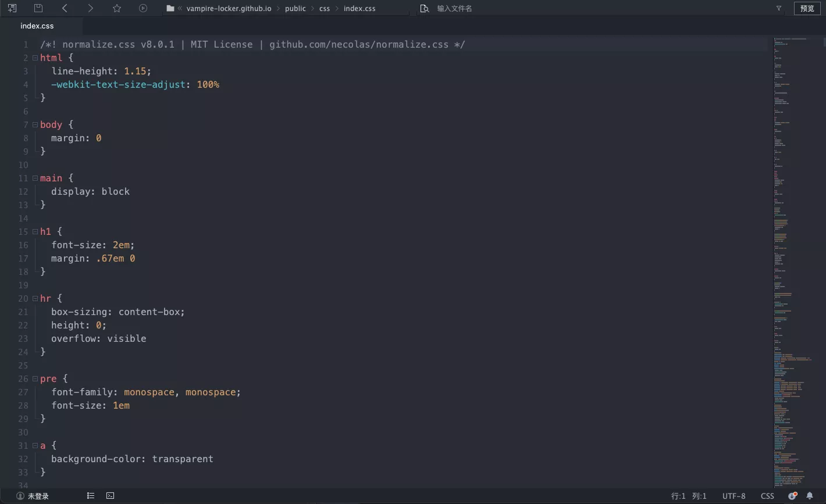Open the filter funnel icon in toolbar
Screen dimensions: 826x504
pos(779,9)
